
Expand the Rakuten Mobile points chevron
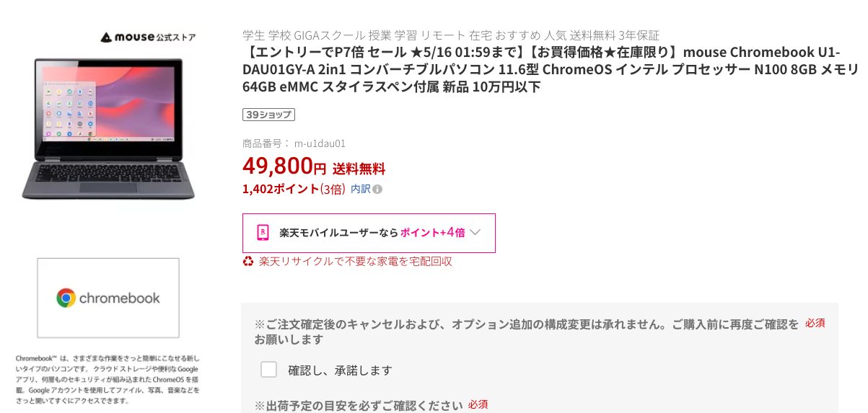click(475, 232)
